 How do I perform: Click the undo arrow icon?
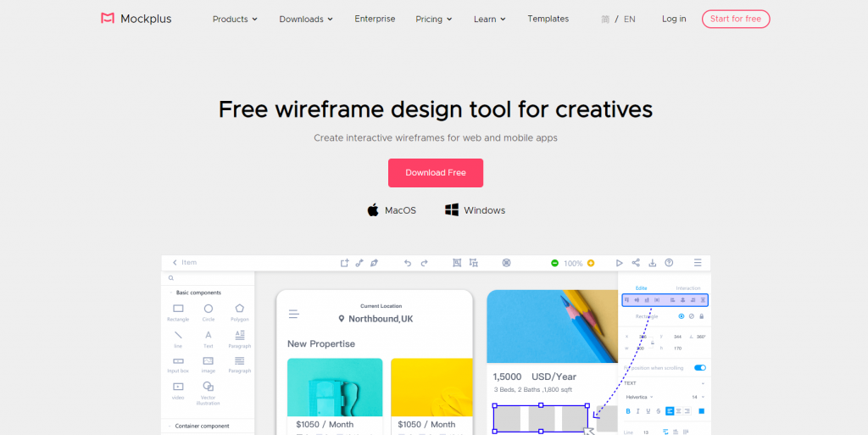coord(408,263)
